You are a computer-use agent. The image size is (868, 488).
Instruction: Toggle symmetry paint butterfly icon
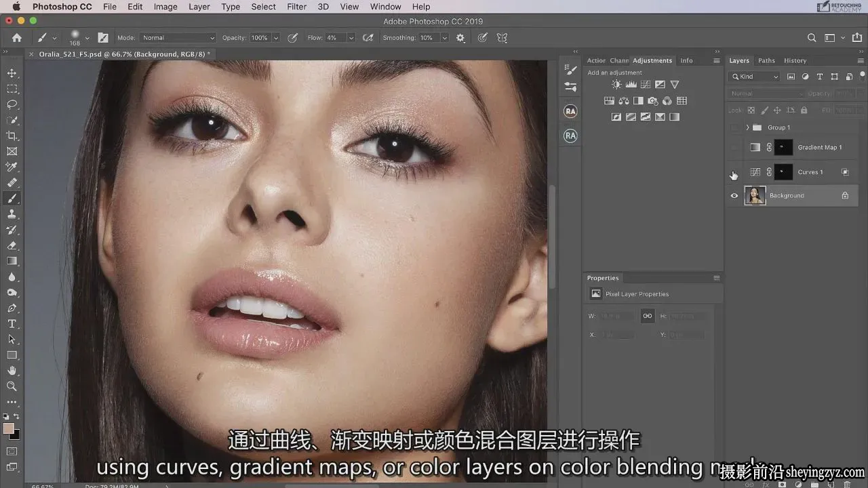[x=502, y=38]
